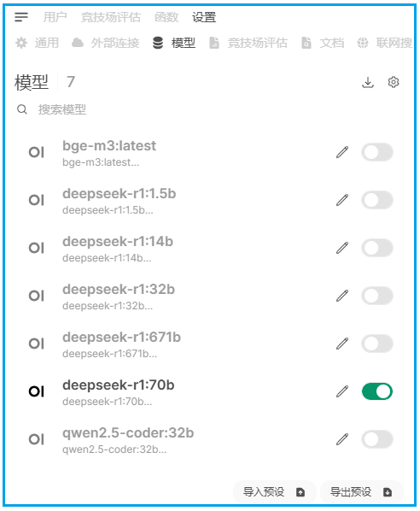Open model settings gear icon

pyautogui.click(x=394, y=82)
